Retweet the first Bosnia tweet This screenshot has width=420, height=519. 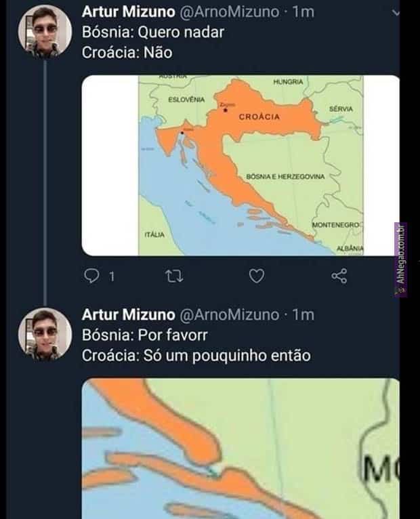click(x=173, y=276)
